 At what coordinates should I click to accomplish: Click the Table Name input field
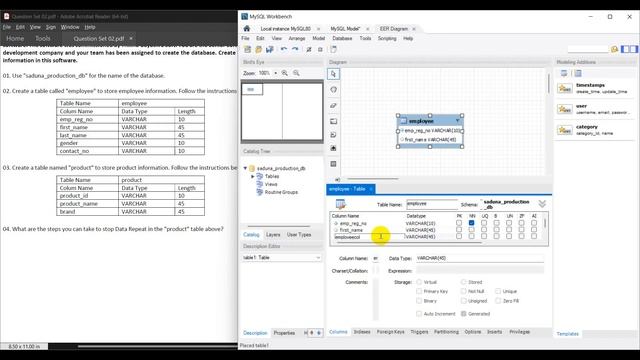[x=432, y=204]
